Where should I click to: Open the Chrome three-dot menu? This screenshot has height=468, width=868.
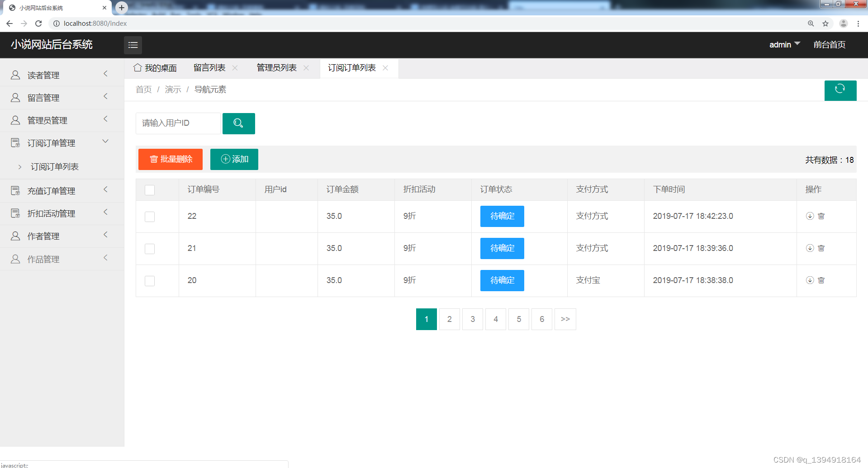(858, 24)
